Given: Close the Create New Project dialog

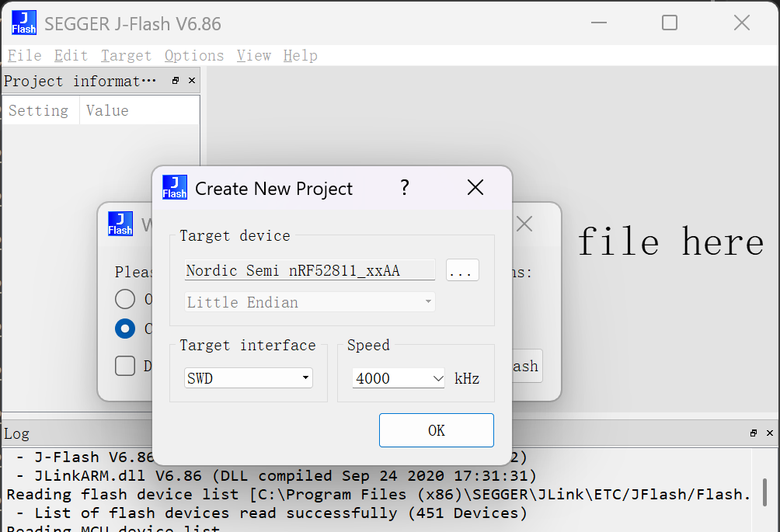Looking at the screenshot, I should tap(475, 187).
